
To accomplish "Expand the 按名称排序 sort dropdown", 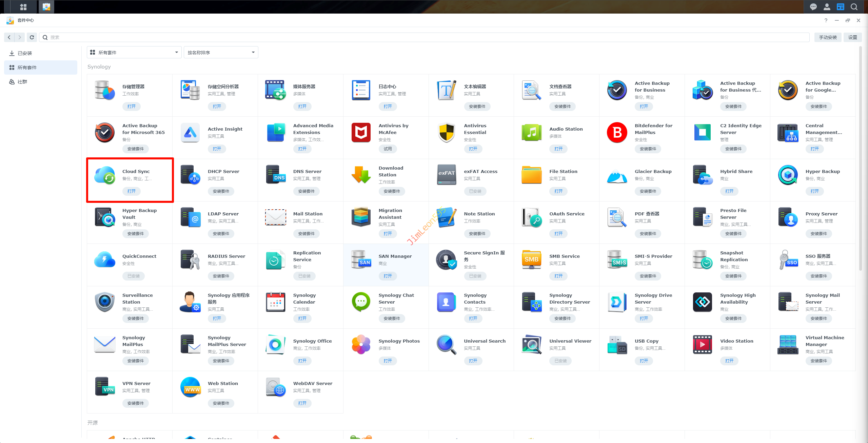I will 221,53.
